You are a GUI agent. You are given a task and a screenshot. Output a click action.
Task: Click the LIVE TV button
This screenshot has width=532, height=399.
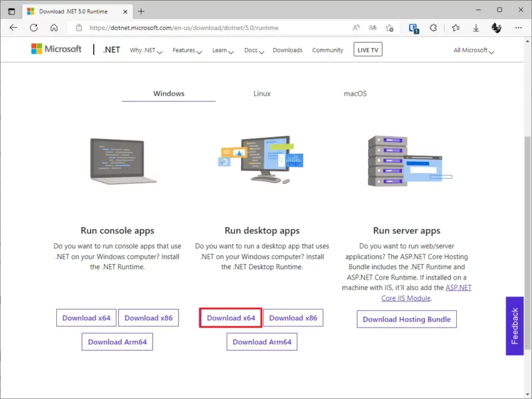click(x=368, y=49)
